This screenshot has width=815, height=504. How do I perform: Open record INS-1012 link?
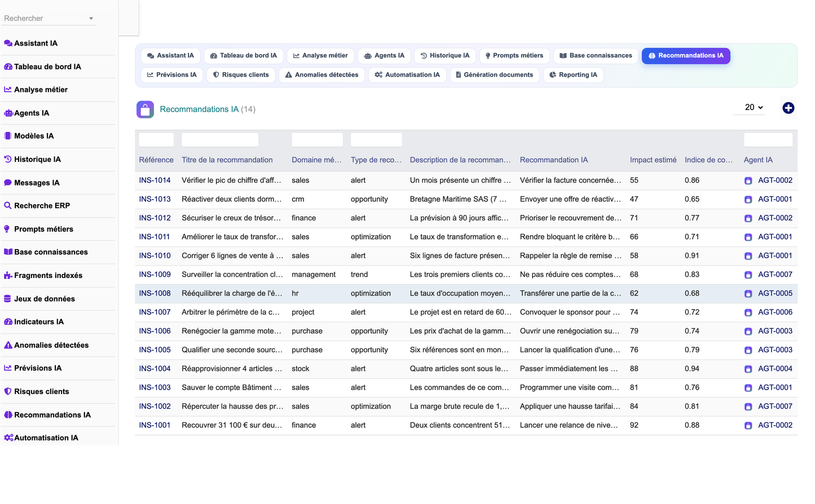155,218
